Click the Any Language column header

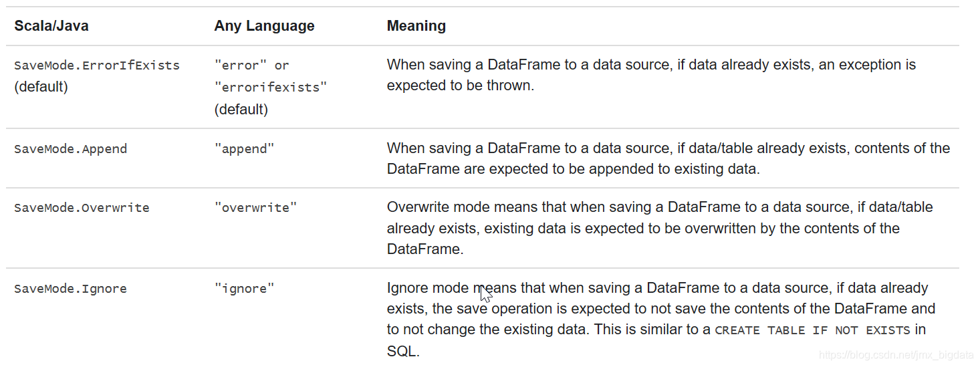(x=264, y=26)
